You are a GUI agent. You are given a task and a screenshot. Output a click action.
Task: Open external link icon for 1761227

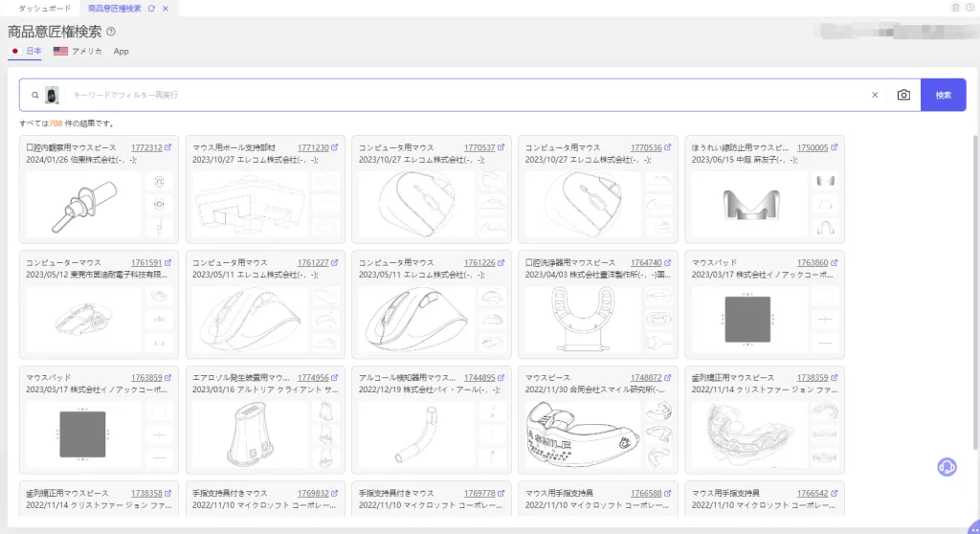[x=334, y=262]
